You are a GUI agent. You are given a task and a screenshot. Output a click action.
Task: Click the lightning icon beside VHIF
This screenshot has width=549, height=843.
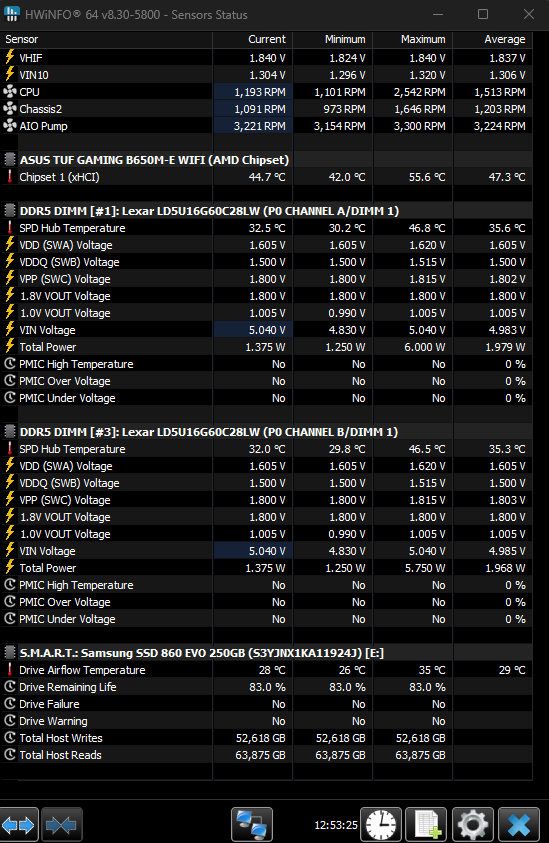click(x=10, y=57)
